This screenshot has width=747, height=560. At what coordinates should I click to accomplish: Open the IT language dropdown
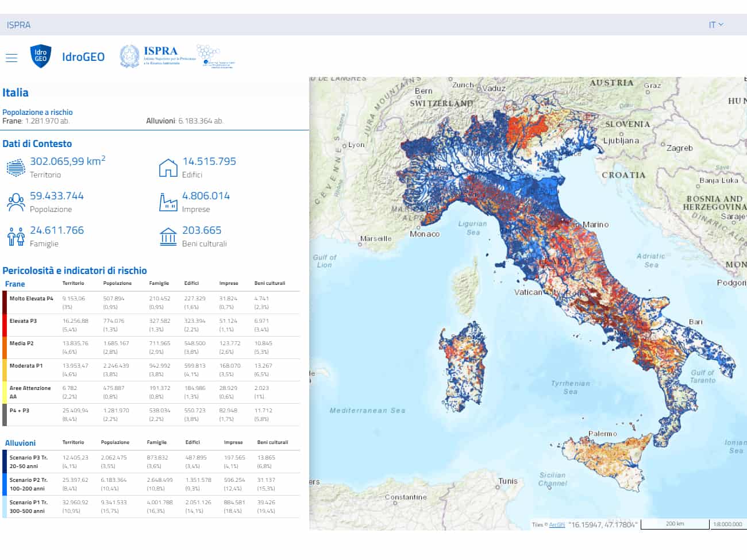click(x=716, y=25)
